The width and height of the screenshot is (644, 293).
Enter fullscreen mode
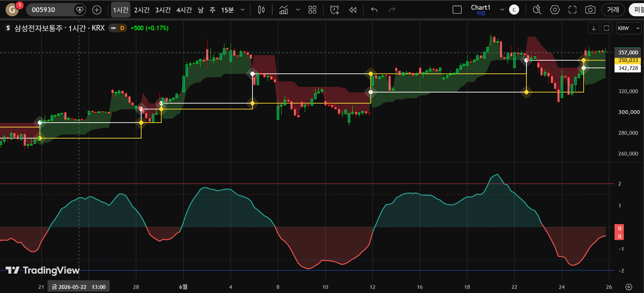(573, 10)
